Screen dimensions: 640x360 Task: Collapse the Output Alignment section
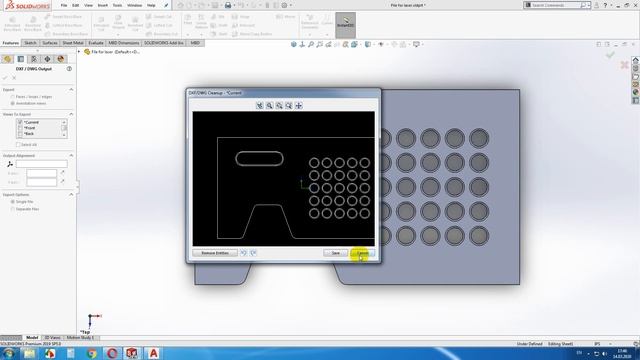(x=71, y=156)
